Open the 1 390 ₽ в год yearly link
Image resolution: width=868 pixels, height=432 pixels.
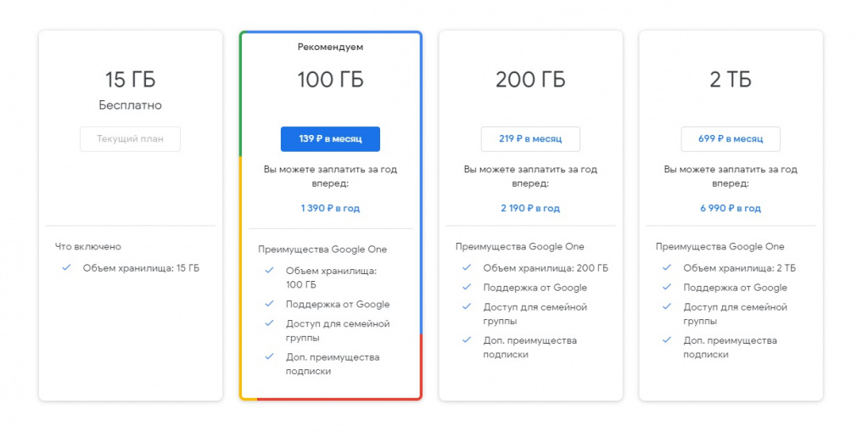click(330, 208)
